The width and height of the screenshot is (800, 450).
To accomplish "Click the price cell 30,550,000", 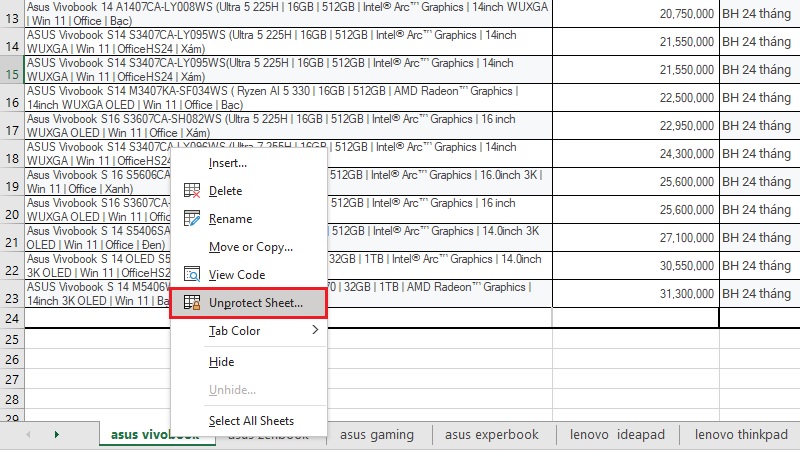I will tap(636, 266).
